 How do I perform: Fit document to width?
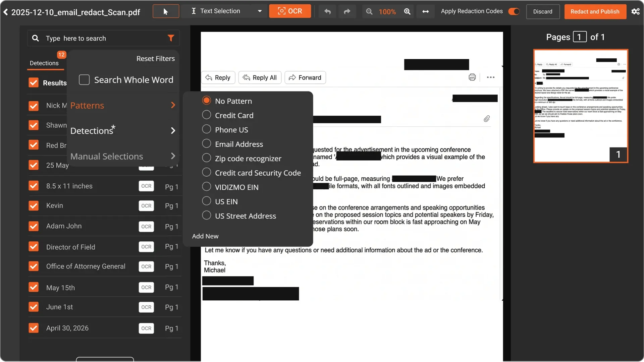pyautogui.click(x=425, y=11)
